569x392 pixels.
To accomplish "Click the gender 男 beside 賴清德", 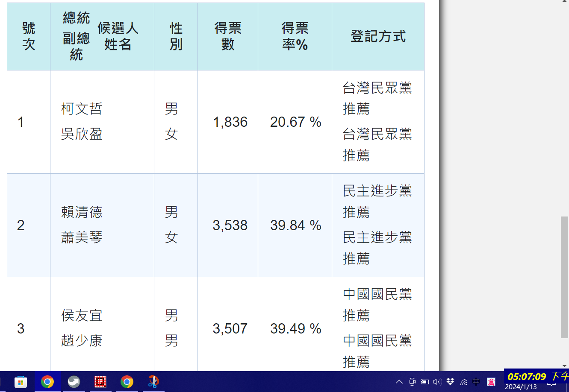I will 171,212.
